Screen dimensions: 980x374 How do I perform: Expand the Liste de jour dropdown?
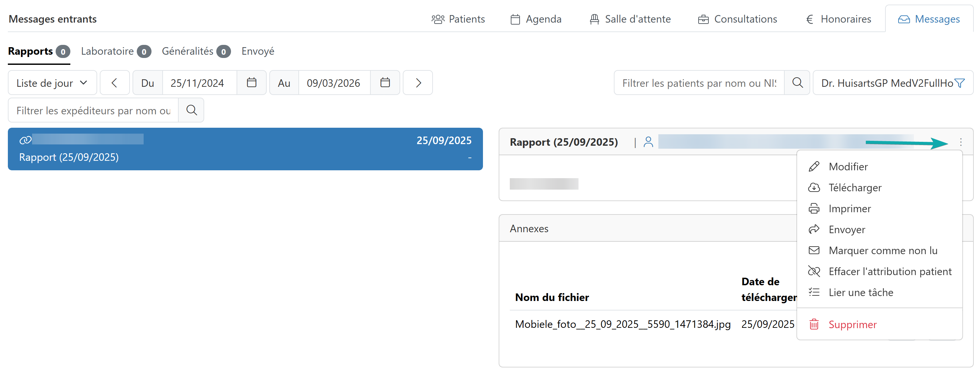(x=52, y=83)
